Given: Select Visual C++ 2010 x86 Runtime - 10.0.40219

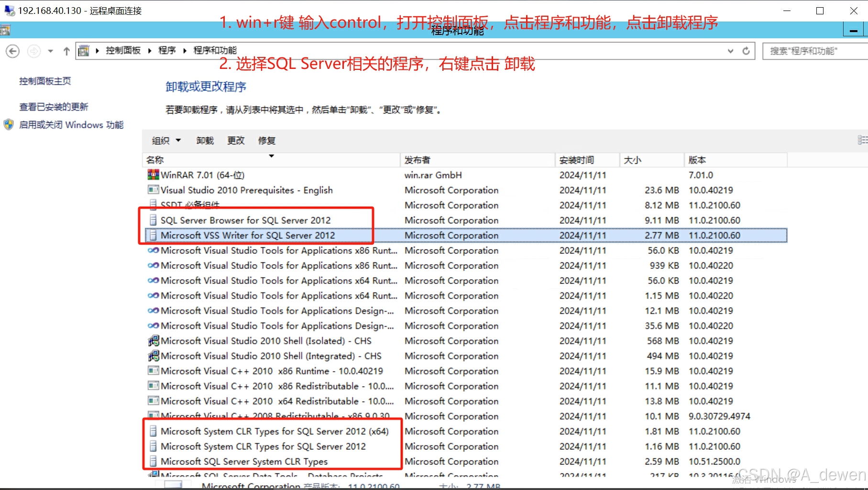Looking at the screenshot, I should pyautogui.click(x=272, y=371).
